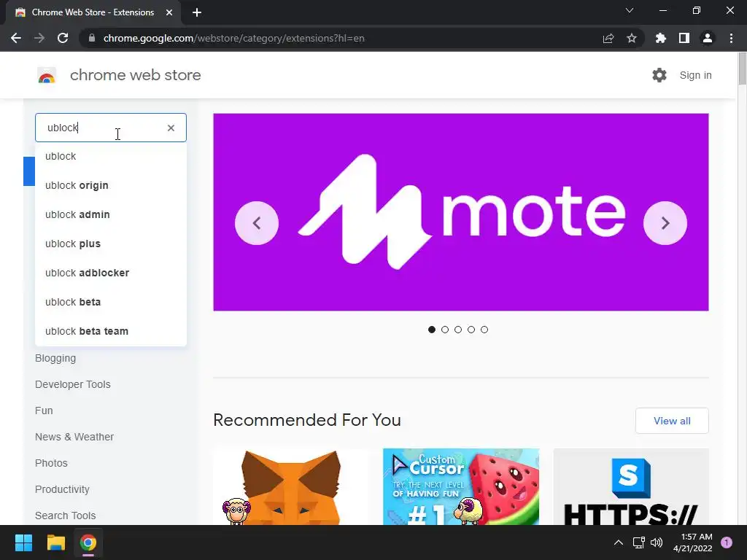
Task: Open the Photos category
Action: [51, 463]
